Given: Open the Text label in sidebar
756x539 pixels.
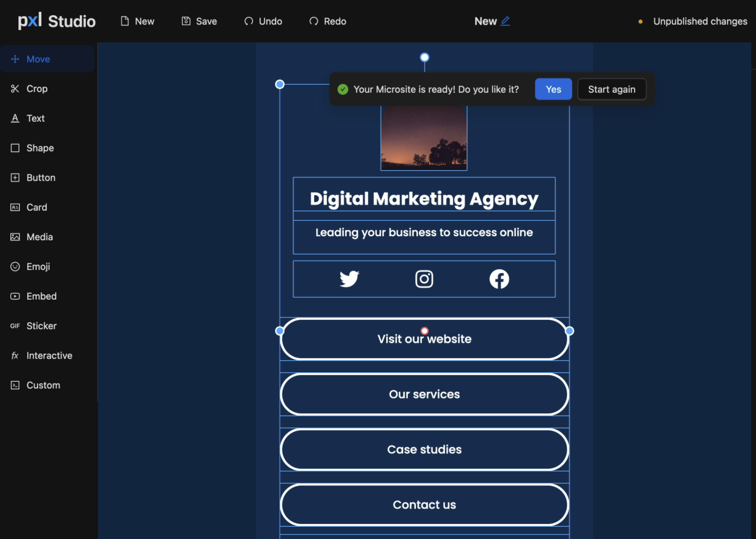Looking at the screenshot, I should point(36,118).
